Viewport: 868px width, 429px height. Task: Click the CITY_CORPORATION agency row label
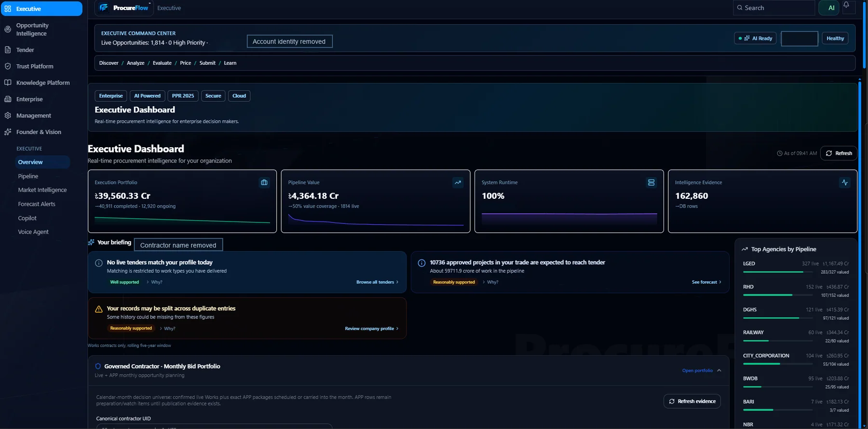[766, 356]
